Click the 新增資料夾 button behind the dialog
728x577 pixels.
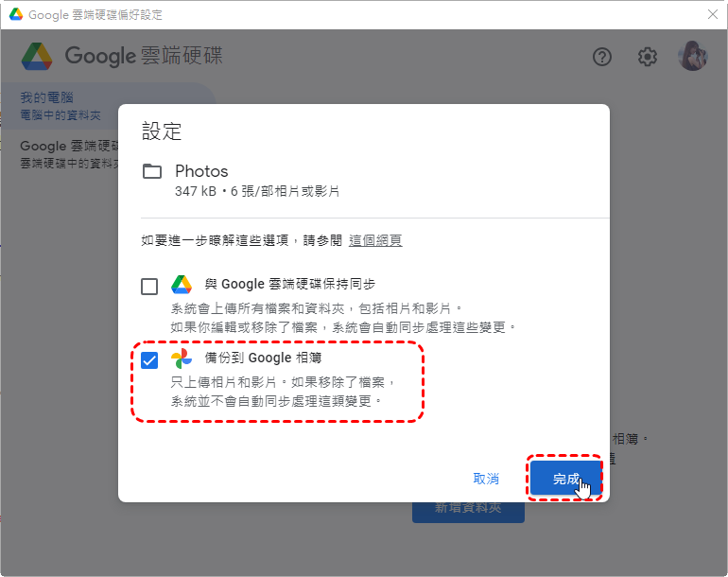468,512
